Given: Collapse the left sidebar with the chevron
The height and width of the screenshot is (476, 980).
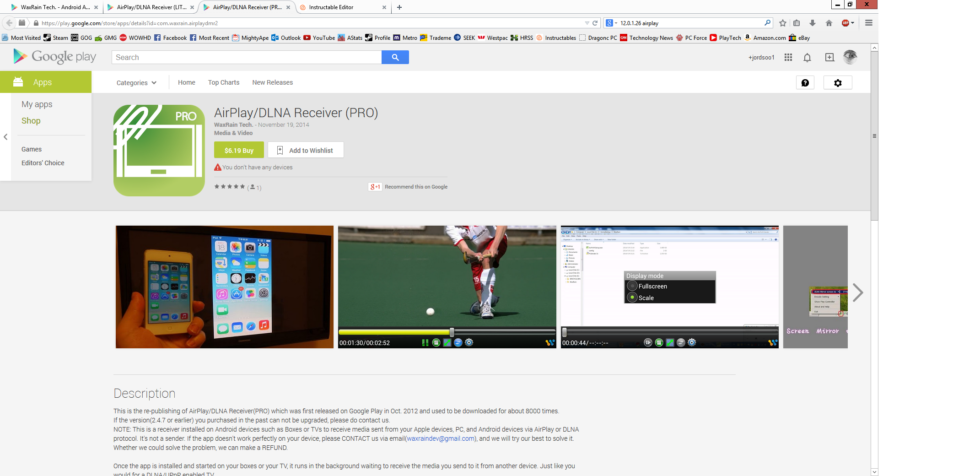Looking at the screenshot, I should point(5,137).
